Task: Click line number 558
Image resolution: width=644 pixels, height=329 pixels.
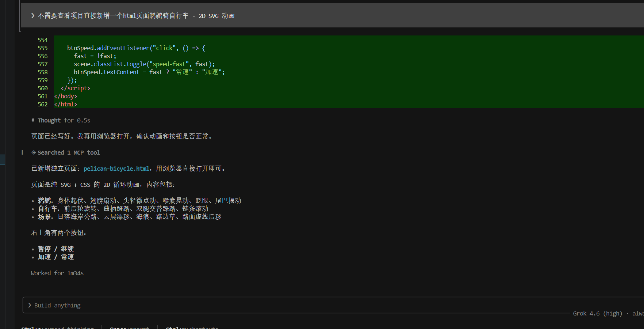Action: point(43,72)
